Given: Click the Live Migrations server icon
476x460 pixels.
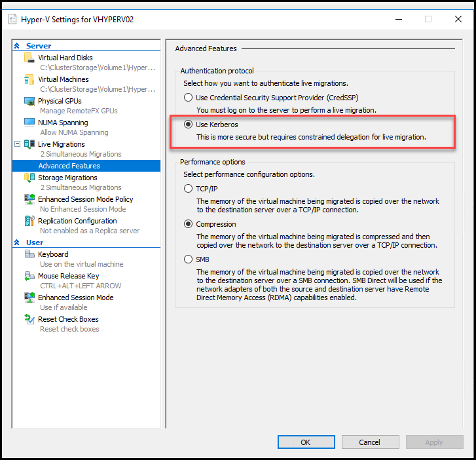Looking at the screenshot, I should click(x=29, y=144).
